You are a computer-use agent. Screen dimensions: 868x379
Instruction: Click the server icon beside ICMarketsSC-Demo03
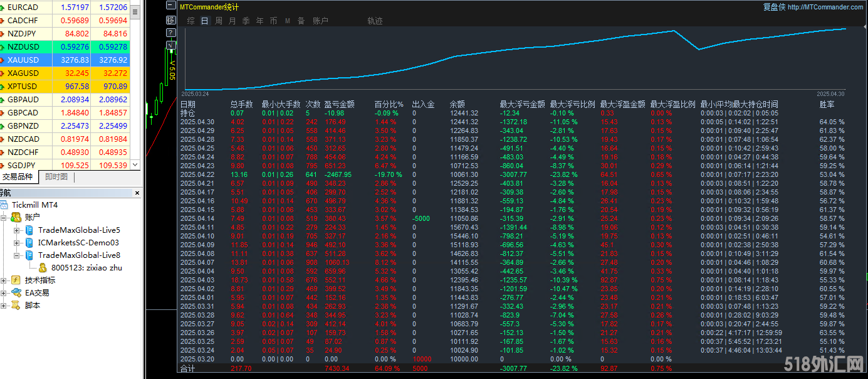coord(29,243)
